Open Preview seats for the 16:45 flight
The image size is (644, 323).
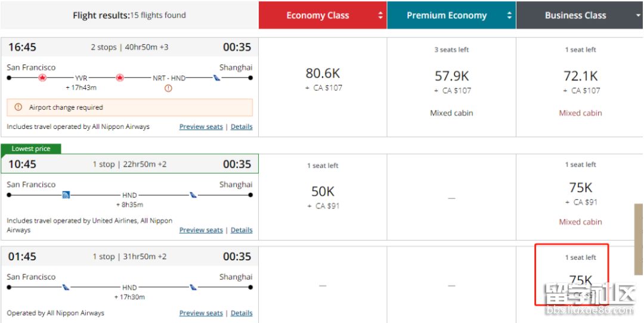pyautogui.click(x=201, y=127)
